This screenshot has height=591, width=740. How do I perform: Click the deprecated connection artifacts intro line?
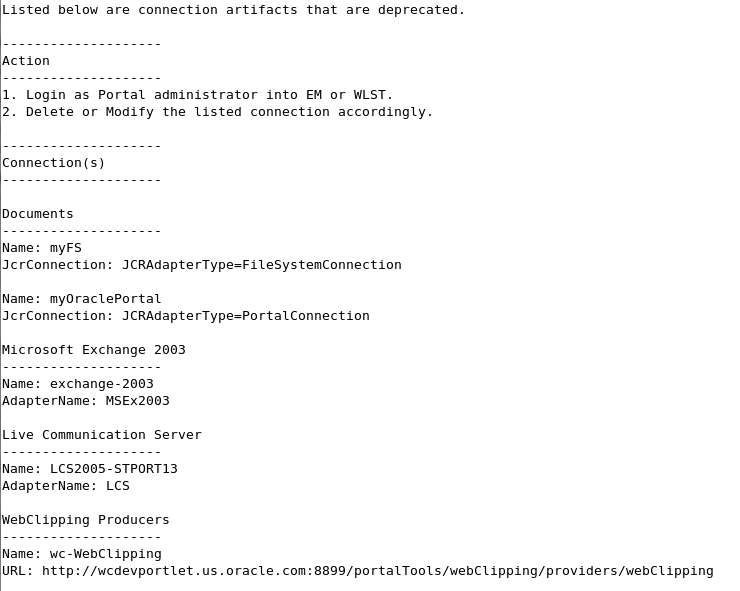[233, 10]
